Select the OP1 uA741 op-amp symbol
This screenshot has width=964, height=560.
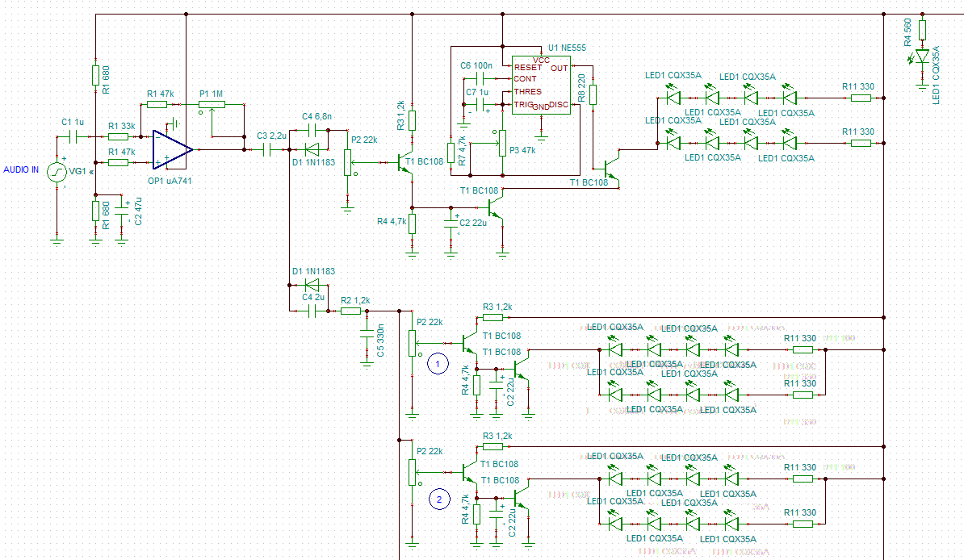[173, 149]
